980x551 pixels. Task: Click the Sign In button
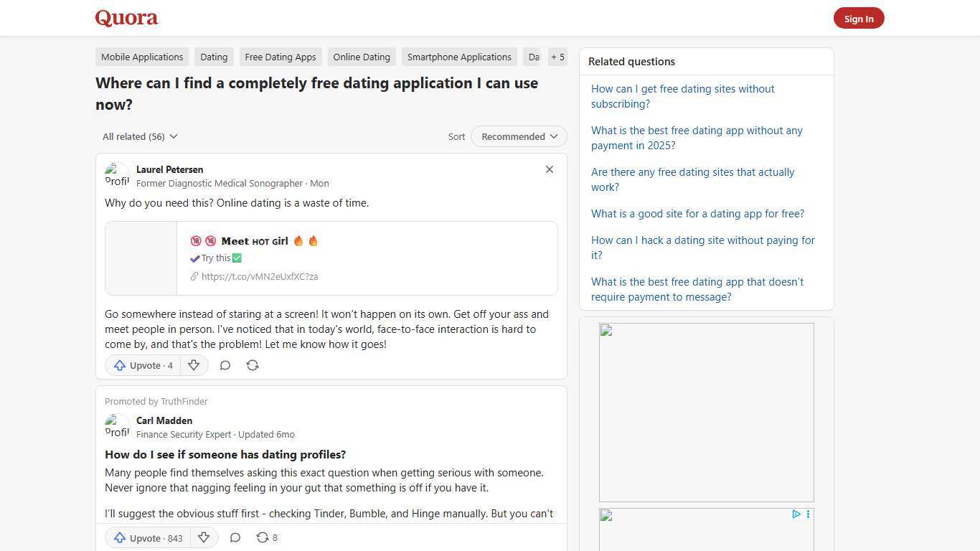(x=859, y=18)
